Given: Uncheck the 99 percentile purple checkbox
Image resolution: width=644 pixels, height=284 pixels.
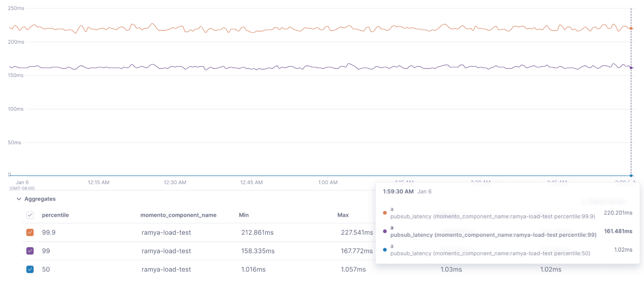Looking at the screenshot, I should pyautogui.click(x=30, y=251).
